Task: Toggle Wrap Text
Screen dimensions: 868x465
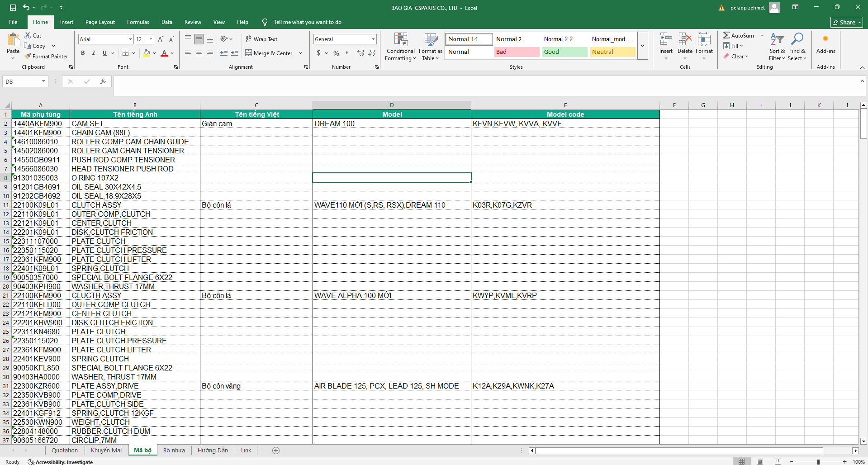Action: [x=261, y=39]
